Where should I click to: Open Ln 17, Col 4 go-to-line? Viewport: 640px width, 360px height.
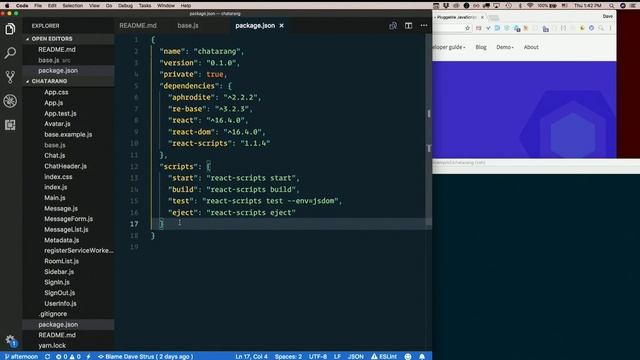251,356
